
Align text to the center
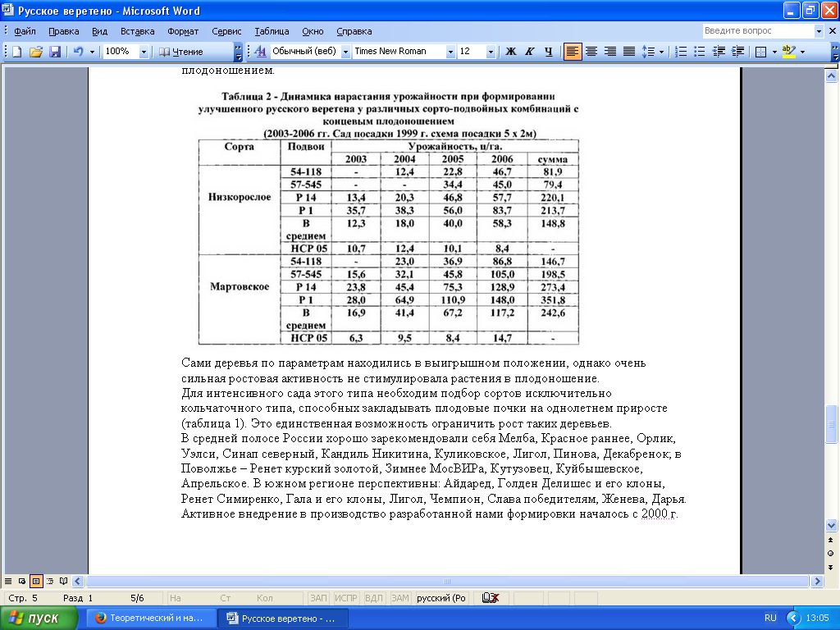click(591, 52)
